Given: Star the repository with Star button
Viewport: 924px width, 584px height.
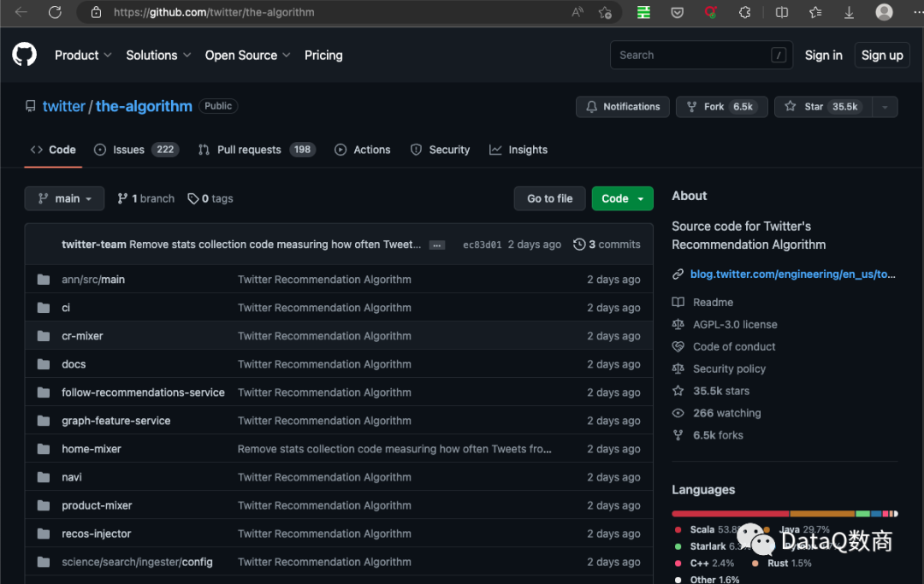Looking at the screenshot, I should pyautogui.click(x=823, y=107).
